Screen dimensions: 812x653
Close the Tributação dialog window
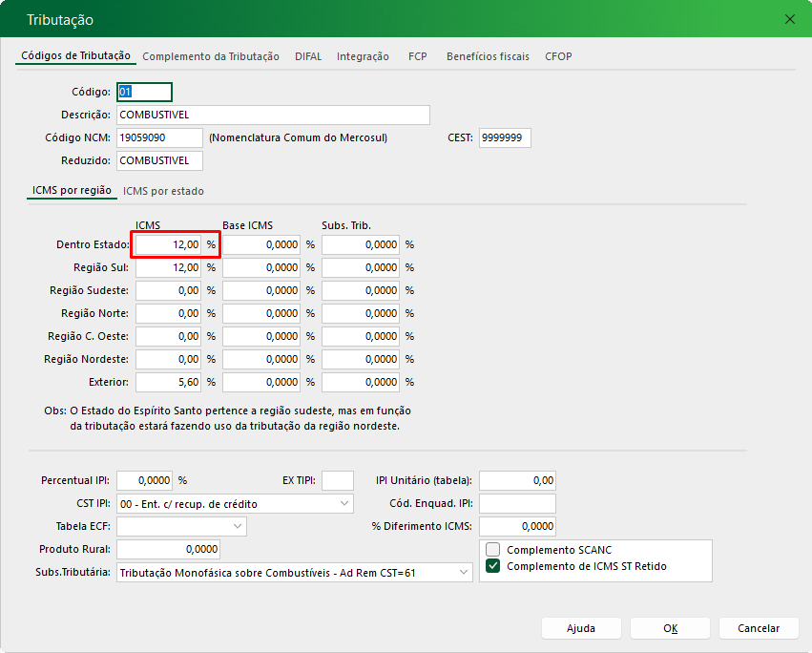(x=790, y=19)
